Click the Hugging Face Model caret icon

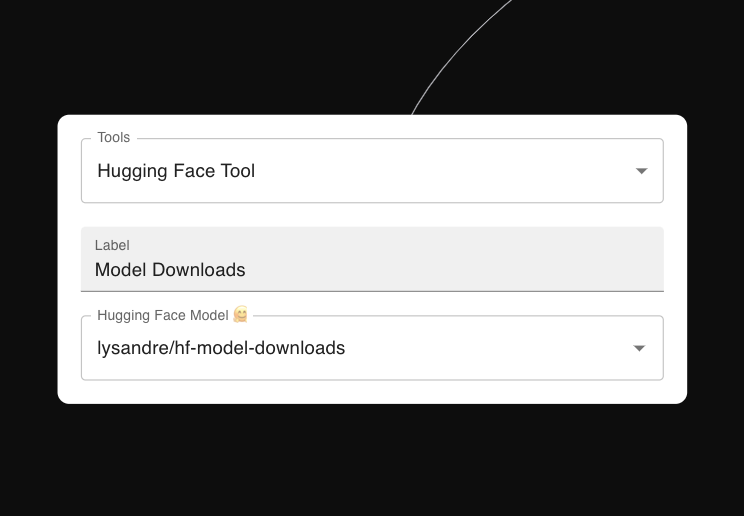[639, 349]
